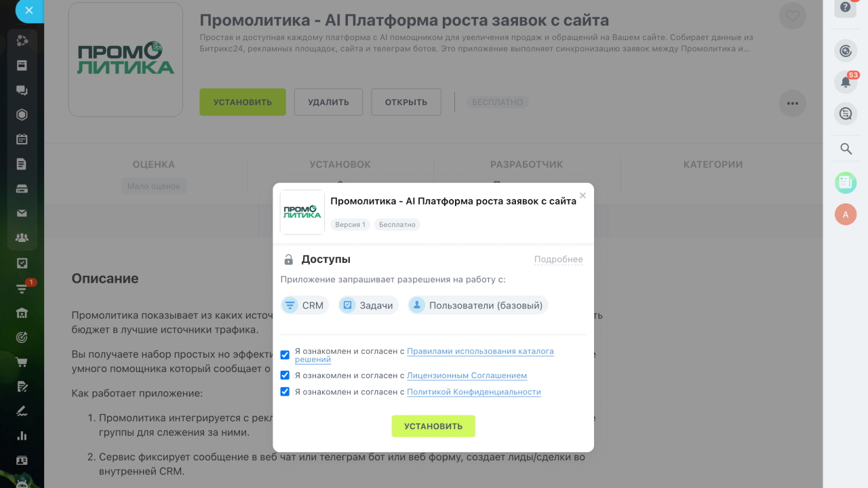Click the lock icon beside Доступы
Image resolution: width=868 pixels, height=488 pixels.
(289, 260)
